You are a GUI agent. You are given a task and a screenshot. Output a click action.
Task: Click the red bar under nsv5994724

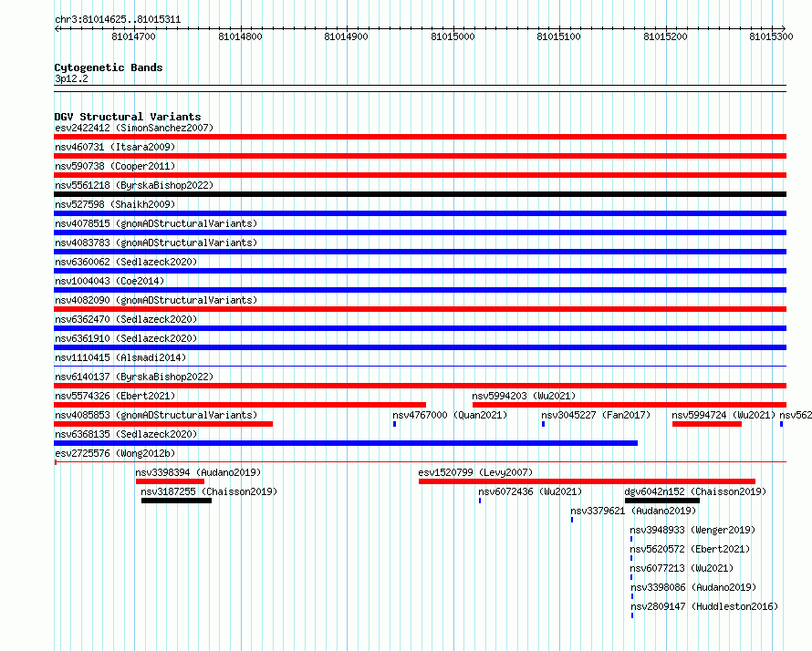tap(707, 424)
